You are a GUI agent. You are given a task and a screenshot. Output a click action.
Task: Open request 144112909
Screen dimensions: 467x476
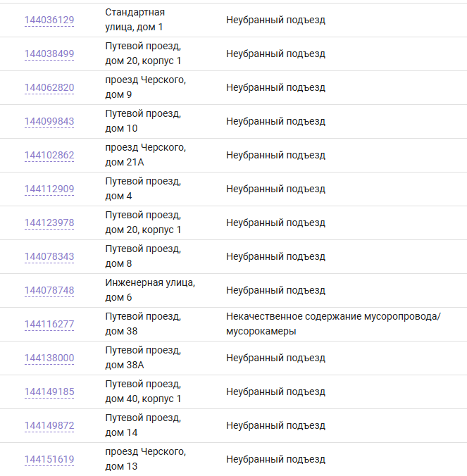point(49,189)
